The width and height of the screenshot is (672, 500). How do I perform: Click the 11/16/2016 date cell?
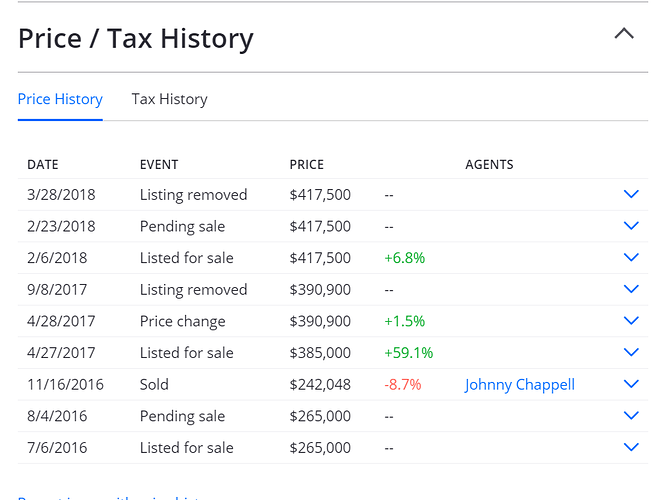pyautogui.click(x=65, y=385)
